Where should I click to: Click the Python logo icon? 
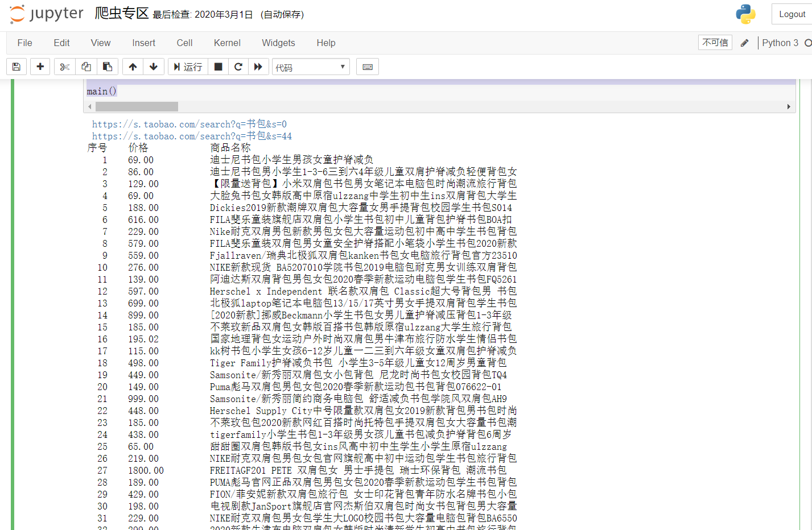(x=745, y=14)
